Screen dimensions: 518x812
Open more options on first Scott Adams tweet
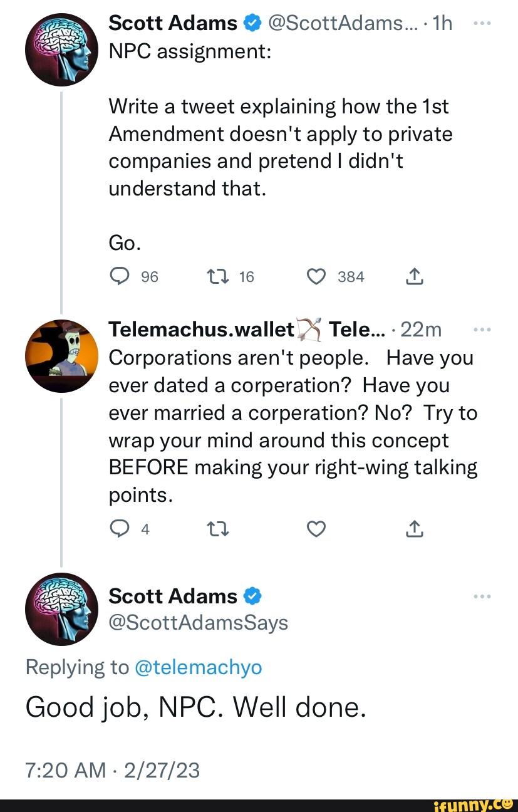pos(482,24)
